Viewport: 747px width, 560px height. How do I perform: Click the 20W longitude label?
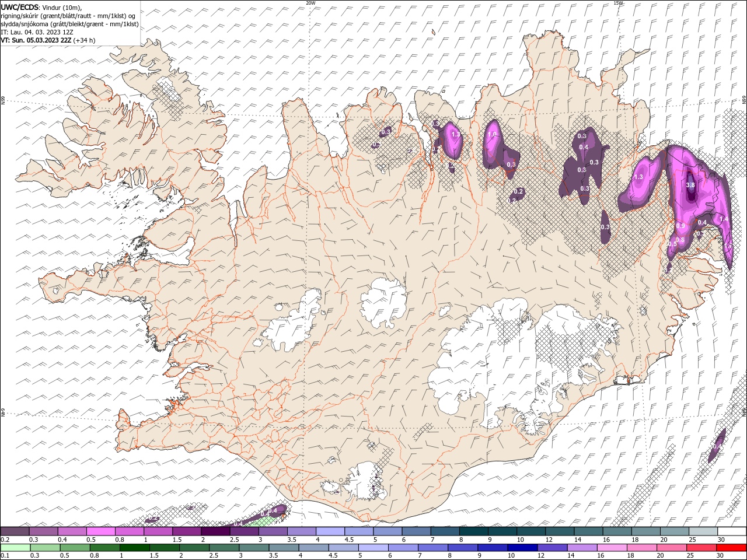(x=310, y=3)
